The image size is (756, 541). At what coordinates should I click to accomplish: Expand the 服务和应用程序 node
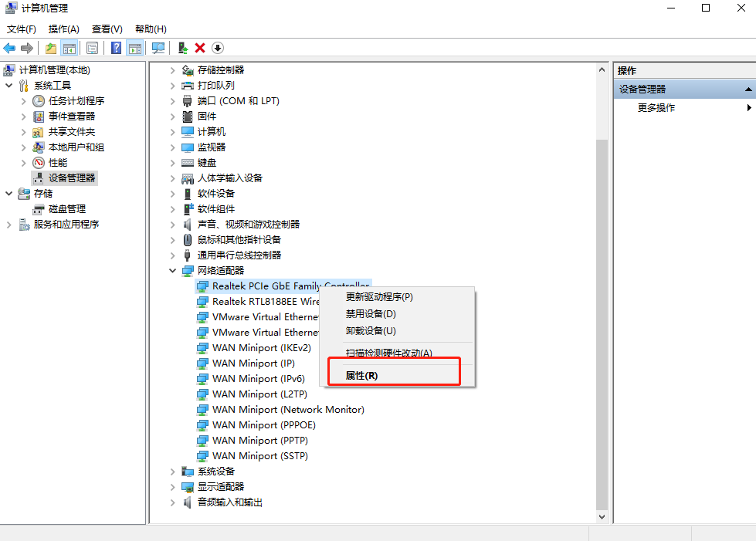tap(8, 225)
